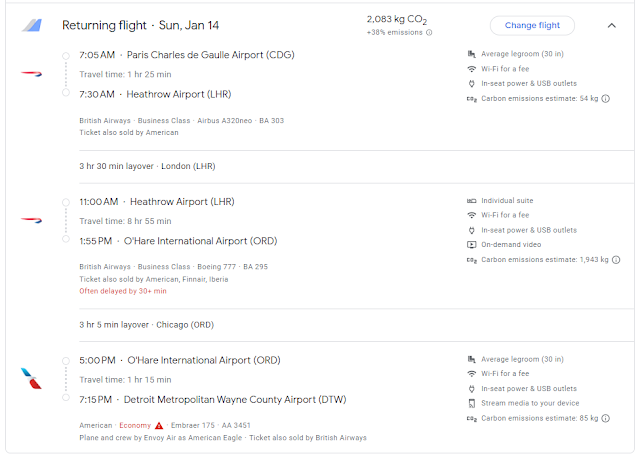The width and height of the screenshot is (640, 456).
Task: Click the airline icon beside Returning flight header
Action: click(x=32, y=25)
